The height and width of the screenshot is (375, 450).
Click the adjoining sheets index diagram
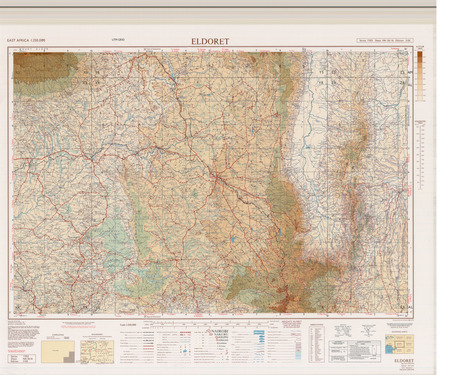[x=399, y=344]
